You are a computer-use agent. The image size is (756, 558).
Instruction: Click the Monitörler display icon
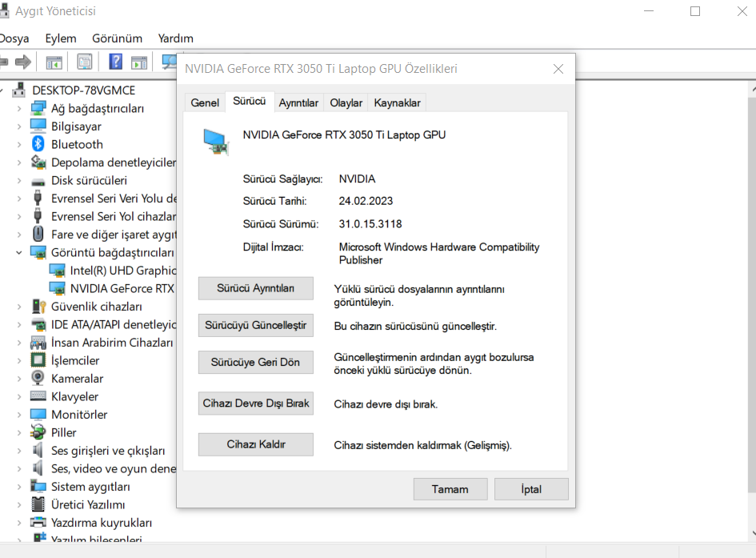pos(38,415)
